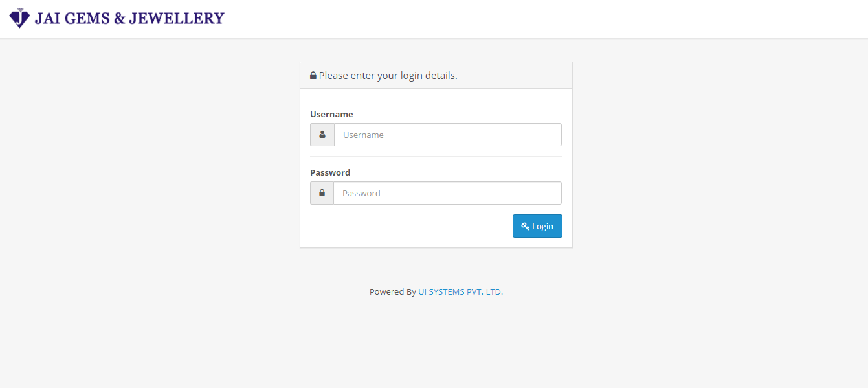Screen dimensions: 868x388
Task: Click the Password field label
Action: (330, 172)
